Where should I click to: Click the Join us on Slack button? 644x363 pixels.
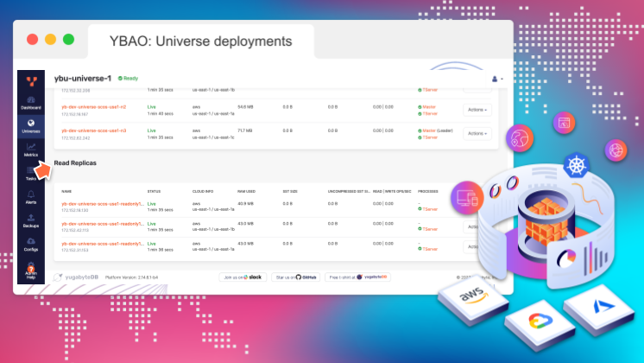coord(243,277)
